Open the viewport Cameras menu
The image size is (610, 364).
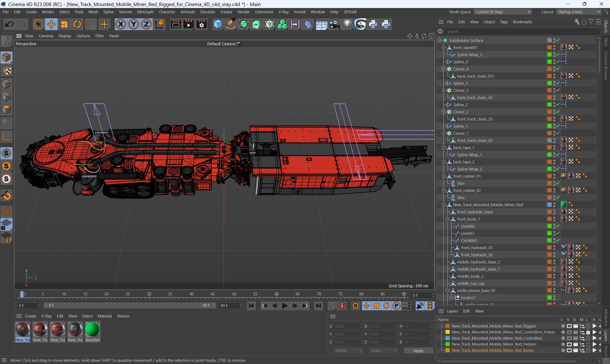point(46,36)
